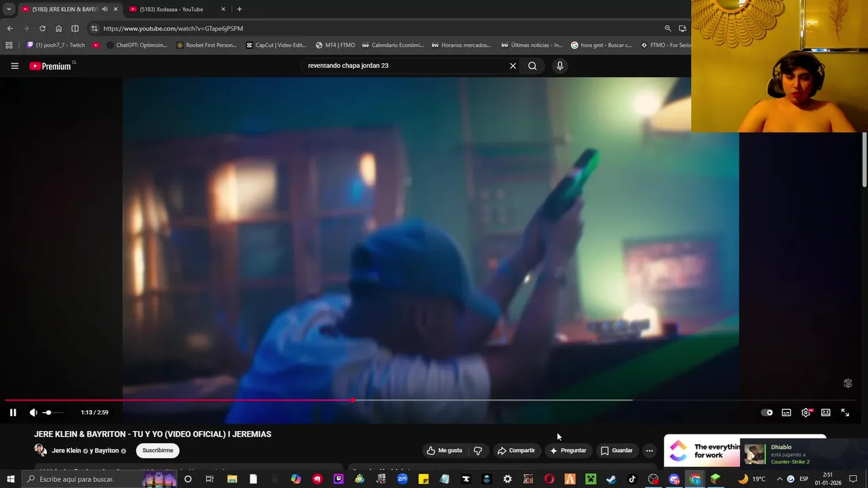Click the Jere Klein channel avatar

pos(41,450)
